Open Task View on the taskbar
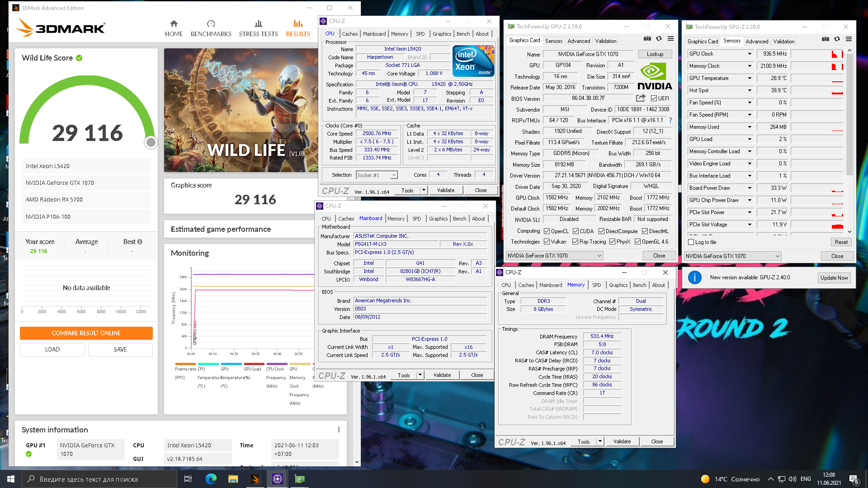The height and width of the screenshot is (488, 868). click(188, 479)
